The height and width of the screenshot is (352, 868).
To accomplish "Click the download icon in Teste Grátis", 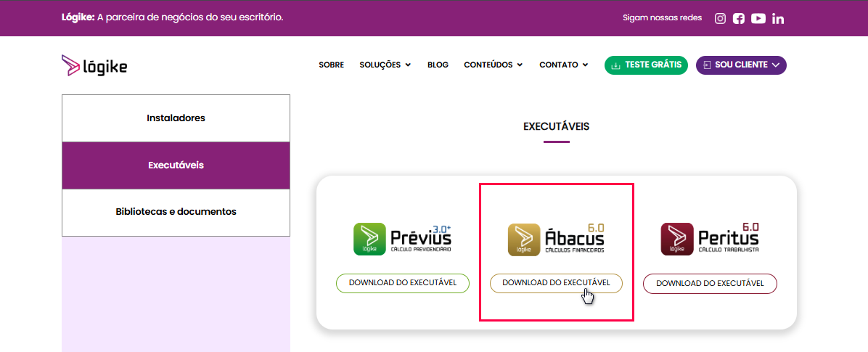I will coord(615,65).
